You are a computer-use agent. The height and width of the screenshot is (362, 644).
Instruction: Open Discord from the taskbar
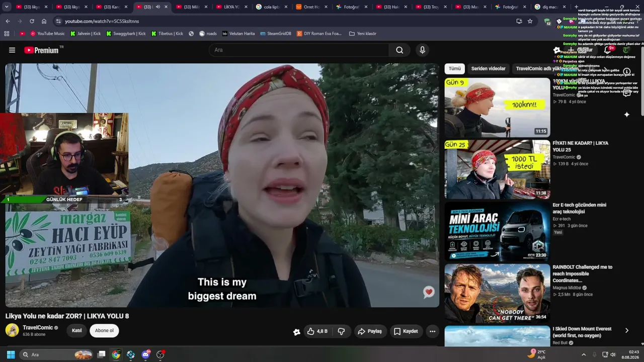[x=146, y=354]
